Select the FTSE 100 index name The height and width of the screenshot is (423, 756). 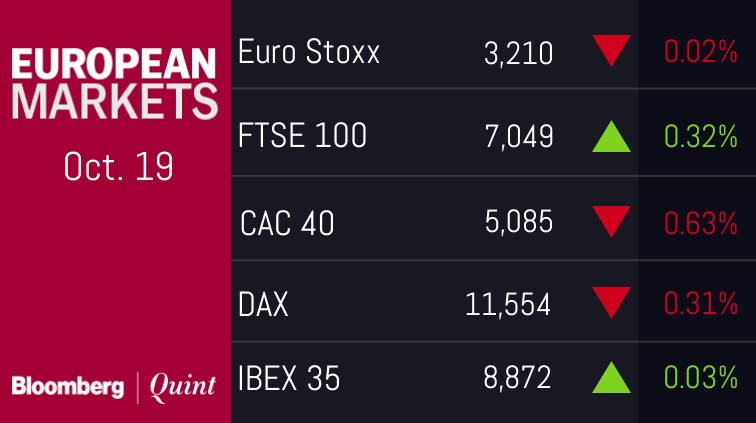[x=303, y=135]
